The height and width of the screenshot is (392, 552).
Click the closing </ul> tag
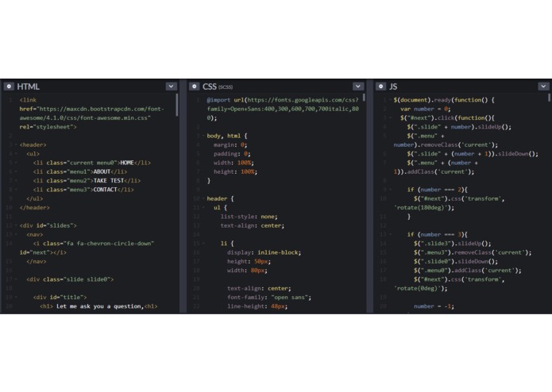(34, 198)
